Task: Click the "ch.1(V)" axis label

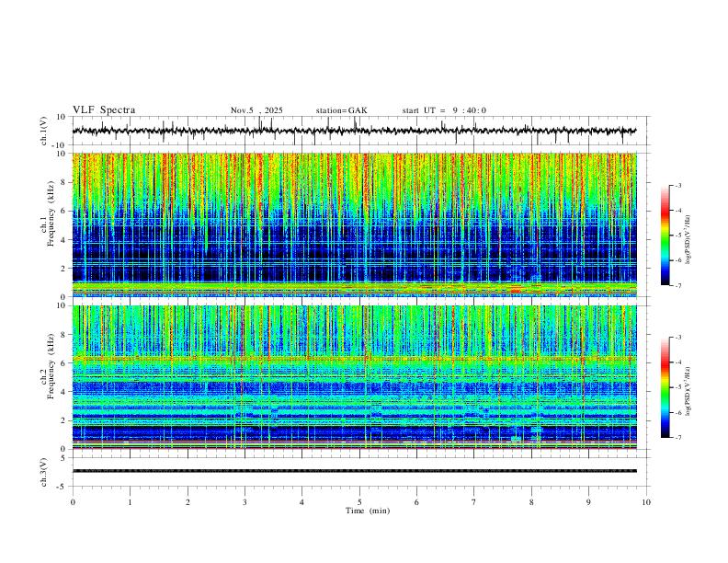Action: pyautogui.click(x=44, y=131)
